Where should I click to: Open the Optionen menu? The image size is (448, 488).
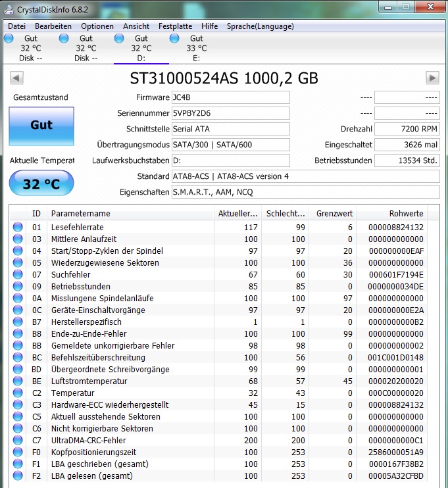coord(97,26)
